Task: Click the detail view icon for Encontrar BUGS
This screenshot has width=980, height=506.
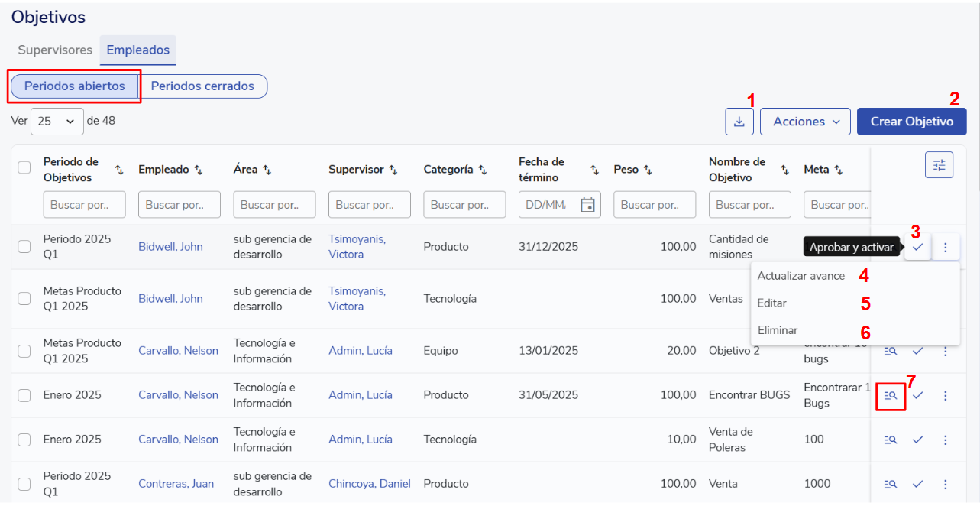Action: click(x=890, y=396)
